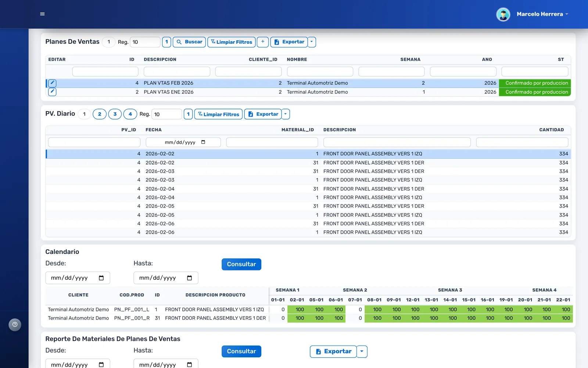
Task: Open Reporte De Materiales Desde date picker icon
Action: (x=101, y=365)
